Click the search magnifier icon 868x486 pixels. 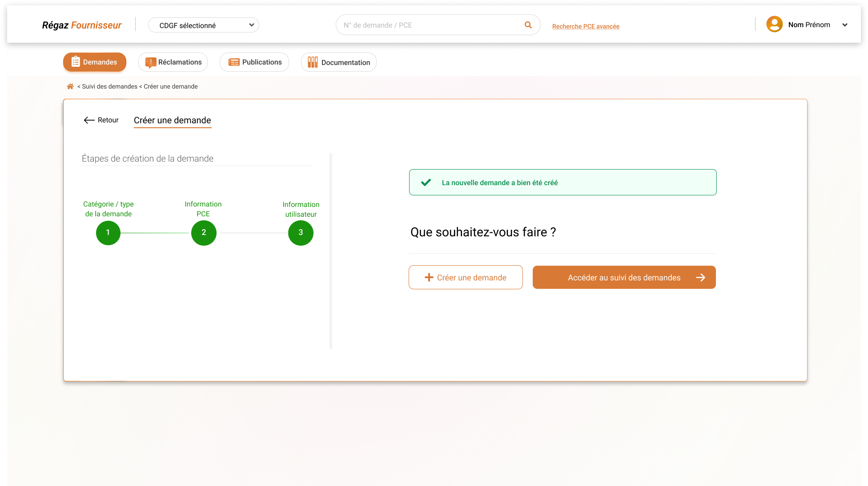[x=528, y=25]
